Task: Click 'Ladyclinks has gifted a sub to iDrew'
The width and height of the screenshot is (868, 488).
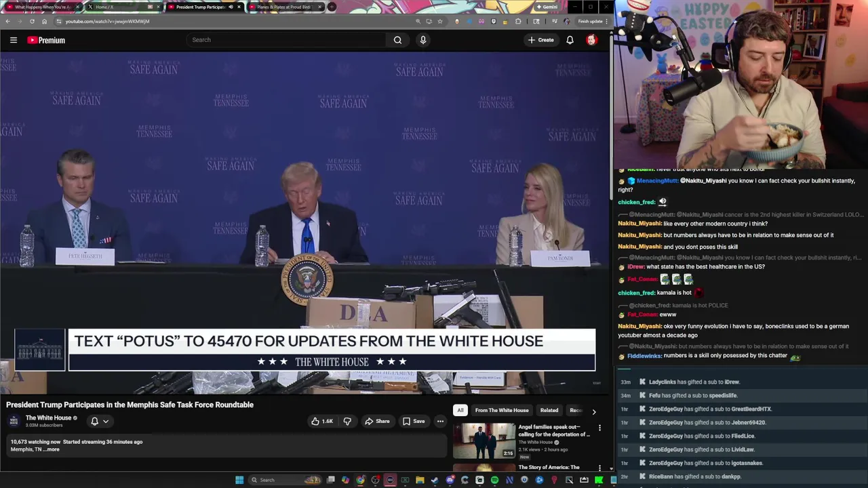Action: pos(694,382)
